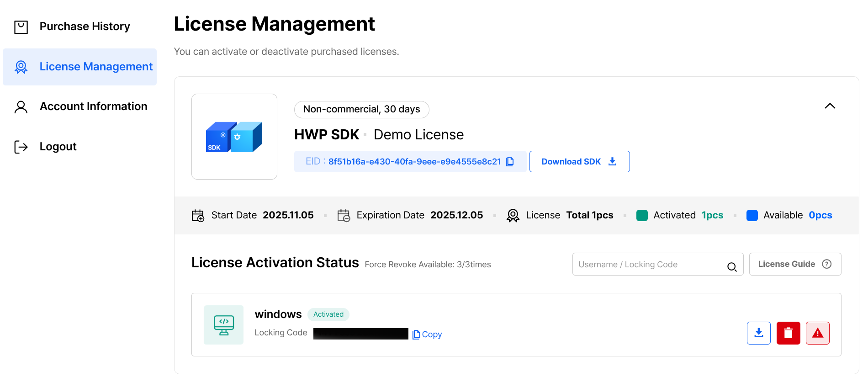Open Purchase History in sidebar
Screen dimensions: 868x382
point(85,27)
